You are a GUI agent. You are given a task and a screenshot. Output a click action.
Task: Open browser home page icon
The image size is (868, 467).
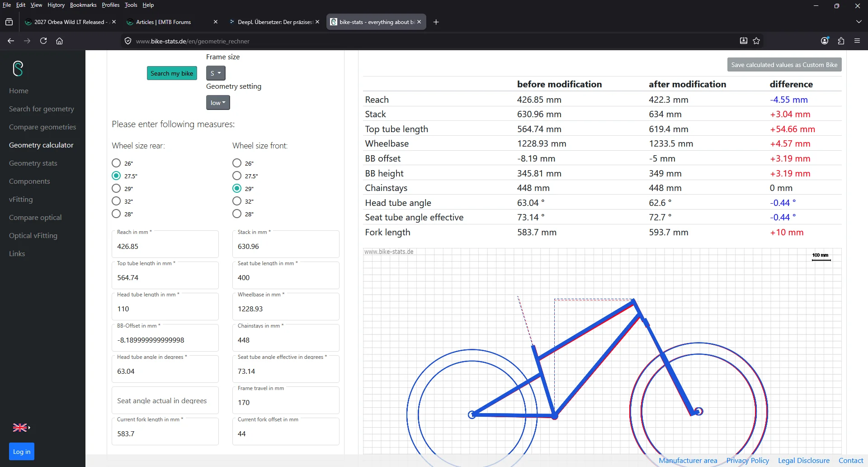(x=59, y=41)
